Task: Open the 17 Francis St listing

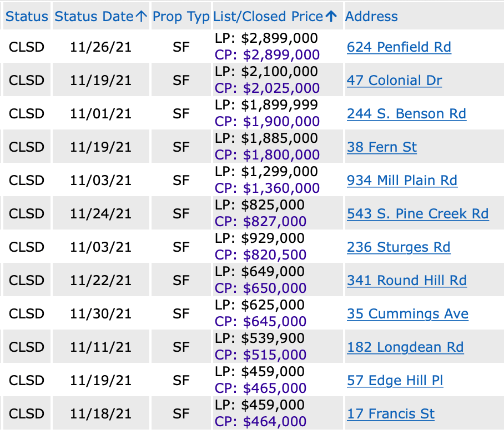Action: click(x=391, y=414)
